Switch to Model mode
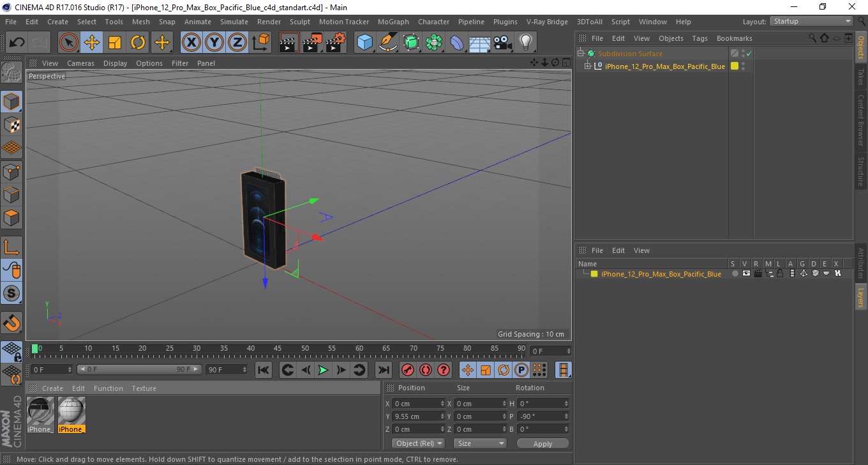 [11, 102]
